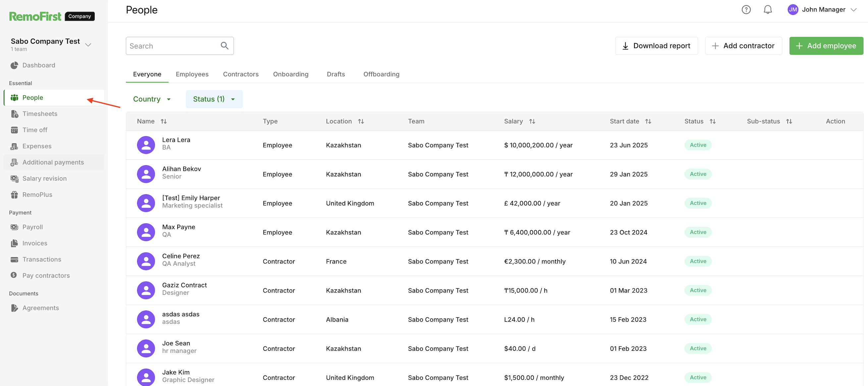Sort the table by Name

coord(164,121)
